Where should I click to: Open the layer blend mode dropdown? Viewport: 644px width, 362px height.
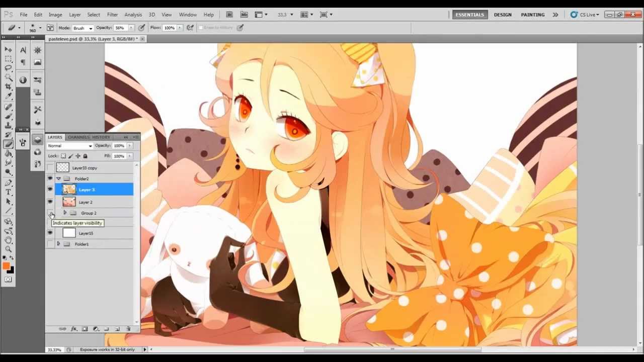pyautogui.click(x=70, y=146)
